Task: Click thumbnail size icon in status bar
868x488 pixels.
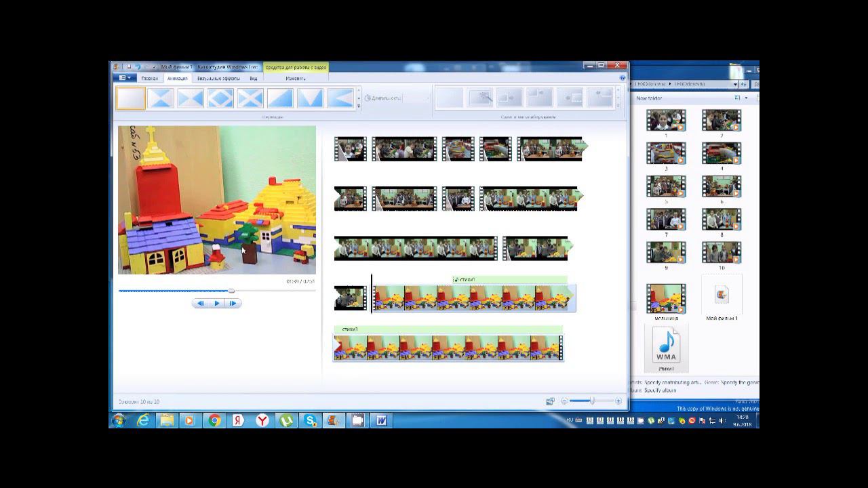Action: [x=550, y=401]
